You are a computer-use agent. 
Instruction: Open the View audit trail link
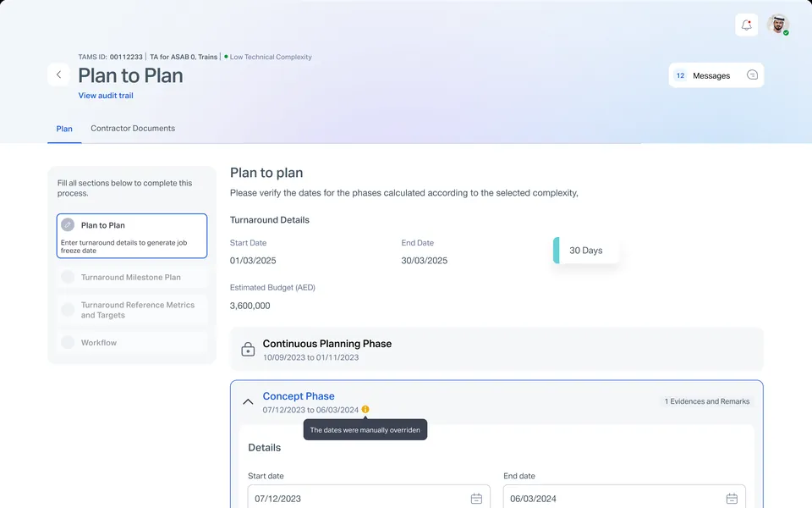pos(106,96)
